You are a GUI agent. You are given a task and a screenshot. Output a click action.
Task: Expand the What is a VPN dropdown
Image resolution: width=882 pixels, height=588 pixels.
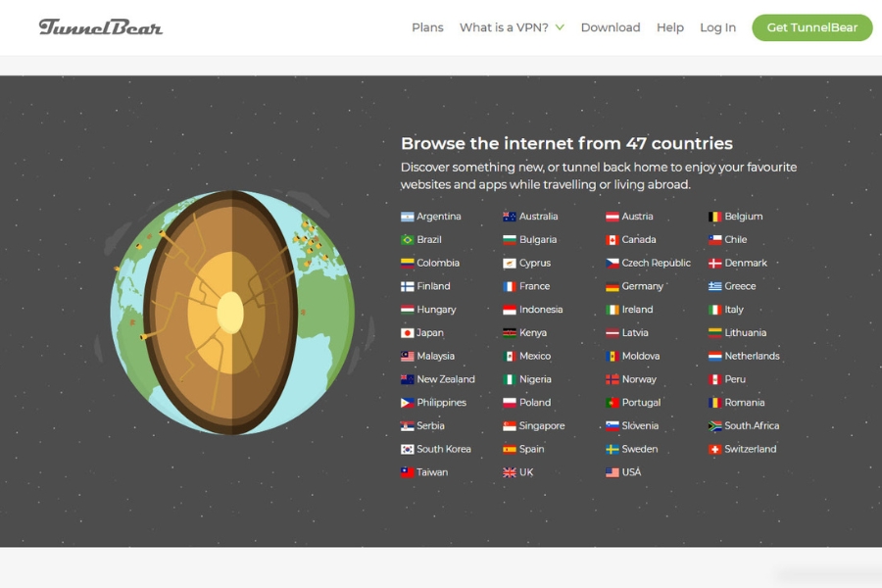pyautogui.click(x=510, y=27)
